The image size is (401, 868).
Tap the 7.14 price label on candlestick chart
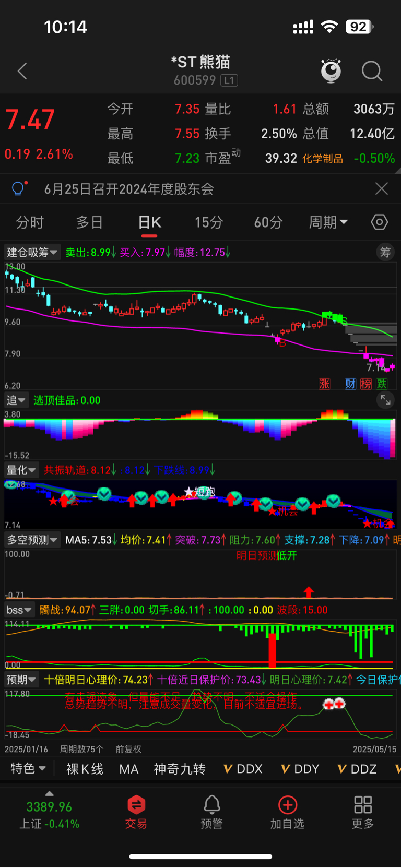376,368
